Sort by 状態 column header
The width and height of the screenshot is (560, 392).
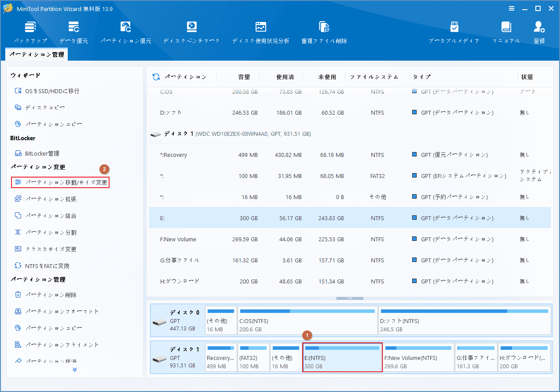pyautogui.click(x=527, y=77)
